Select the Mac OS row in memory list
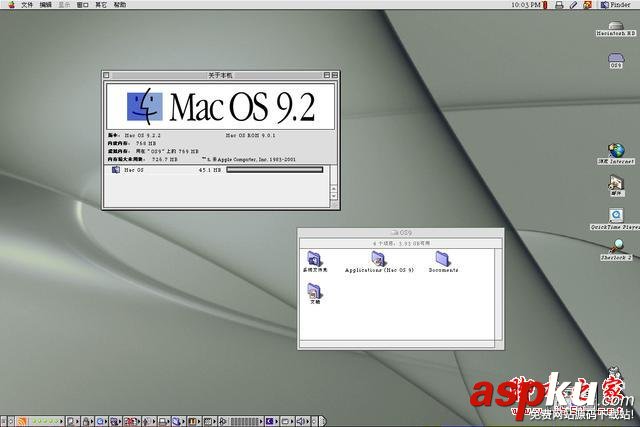640x427 pixels. 216,170
